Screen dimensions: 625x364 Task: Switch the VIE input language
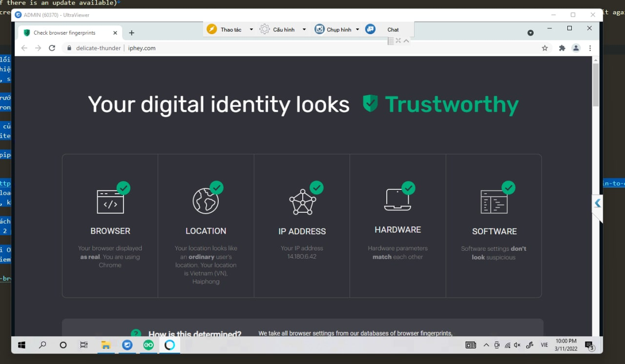point(544,345)
